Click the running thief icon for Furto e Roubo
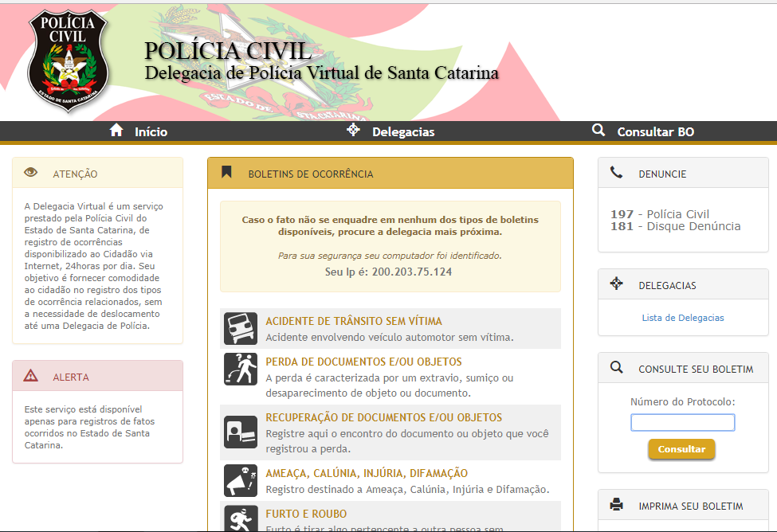 pos(240,517)
